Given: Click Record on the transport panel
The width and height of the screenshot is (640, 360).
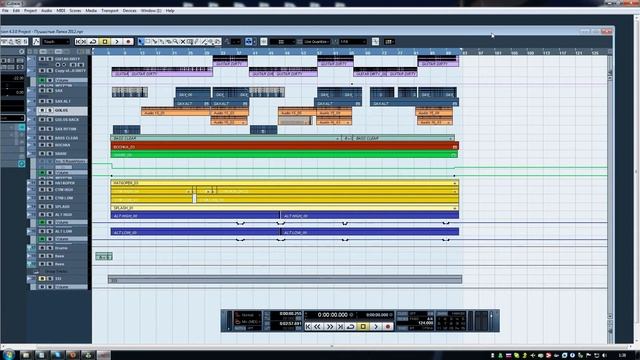Looking at the screenshot, I should [x=388, y=327].
